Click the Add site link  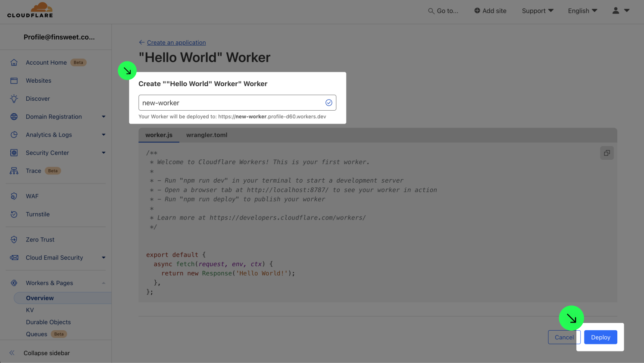tap(494, 11)
